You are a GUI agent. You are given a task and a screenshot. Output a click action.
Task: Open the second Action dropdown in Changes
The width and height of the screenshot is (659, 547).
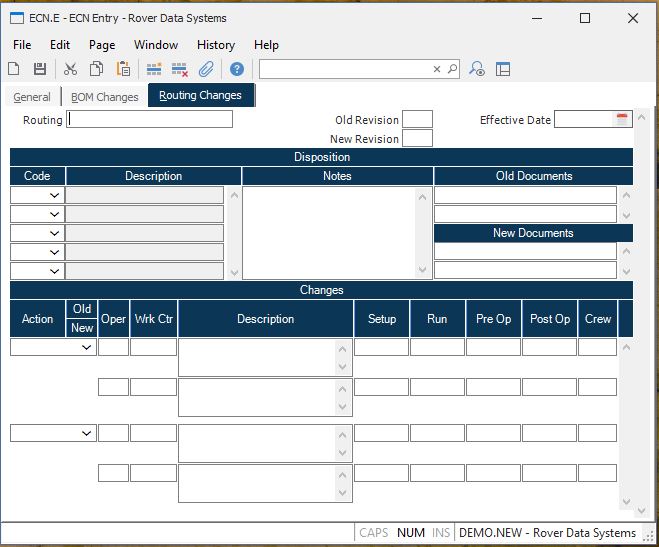pyautogui.click(x=87, y=433)
